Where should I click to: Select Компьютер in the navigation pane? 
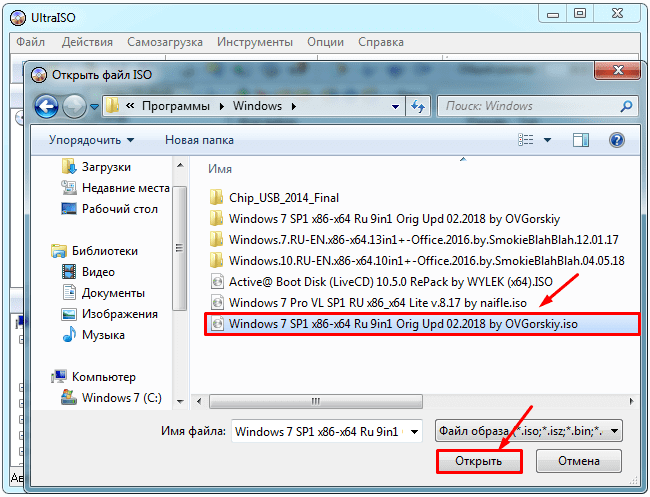coord(94,377)
